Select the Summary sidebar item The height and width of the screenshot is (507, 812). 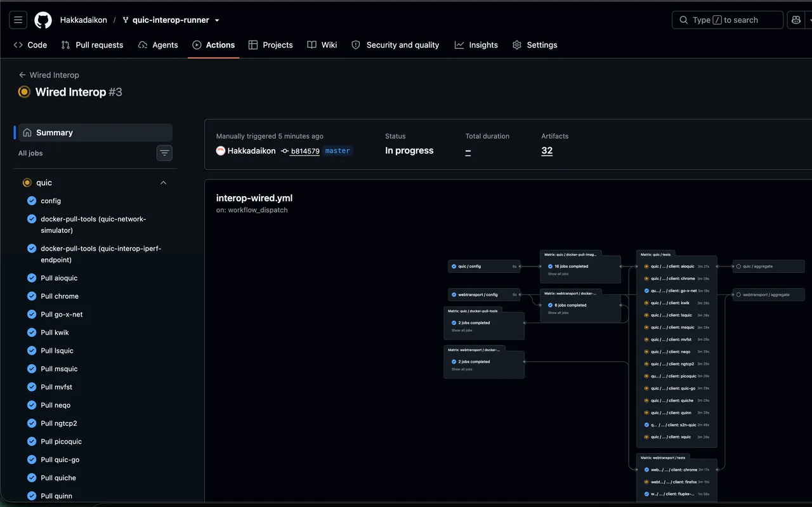[95, 133]
